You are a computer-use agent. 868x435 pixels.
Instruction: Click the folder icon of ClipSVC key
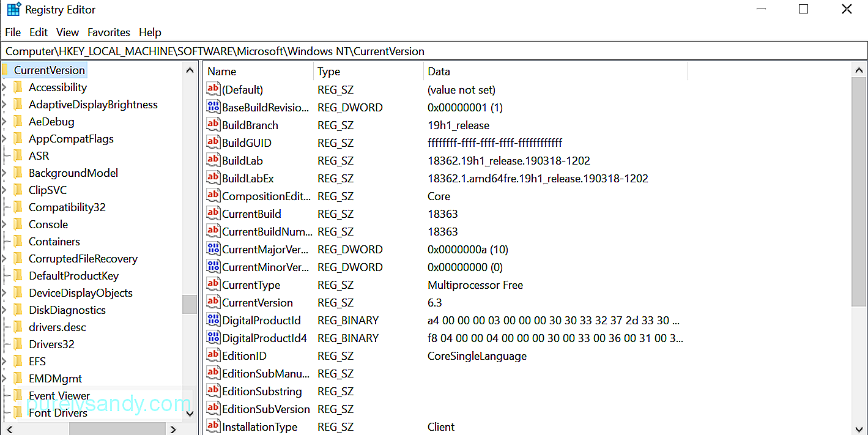tap(18, 190)
